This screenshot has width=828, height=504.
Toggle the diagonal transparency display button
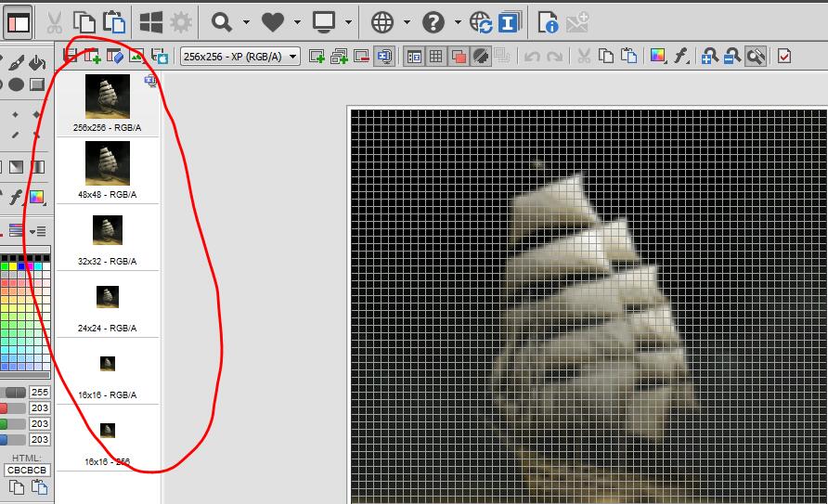[481, 56]
